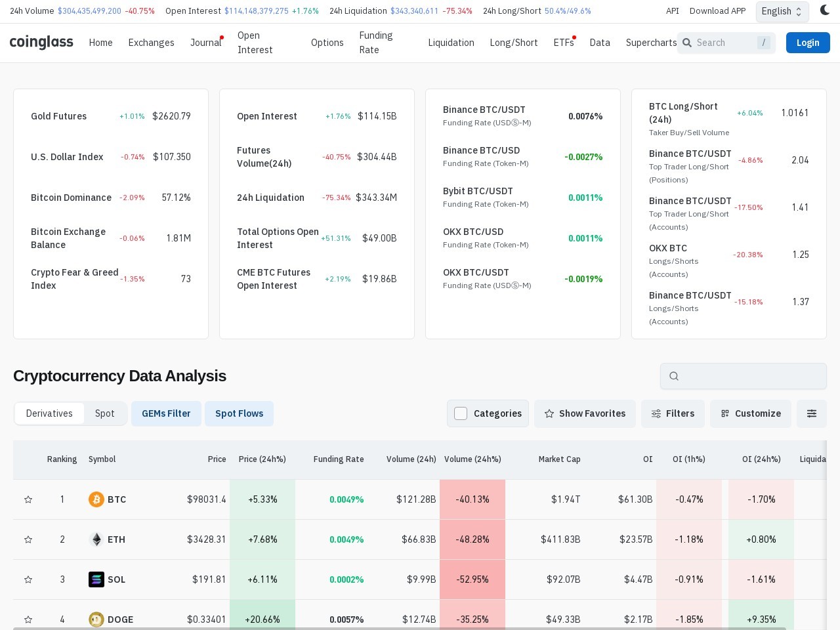This screenshot has width=840, height=630.
Task: Open Crypto Fear & Greed Index row
Action: pos(111,279)
